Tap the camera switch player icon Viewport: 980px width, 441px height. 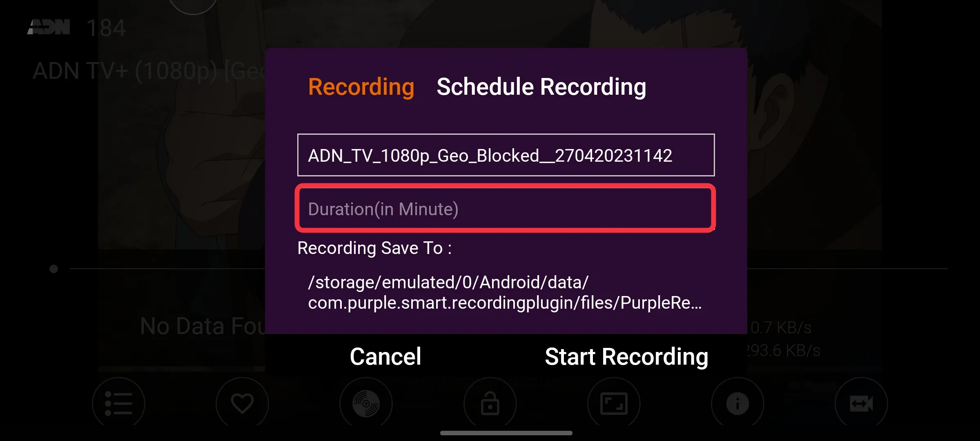point(861,403)
